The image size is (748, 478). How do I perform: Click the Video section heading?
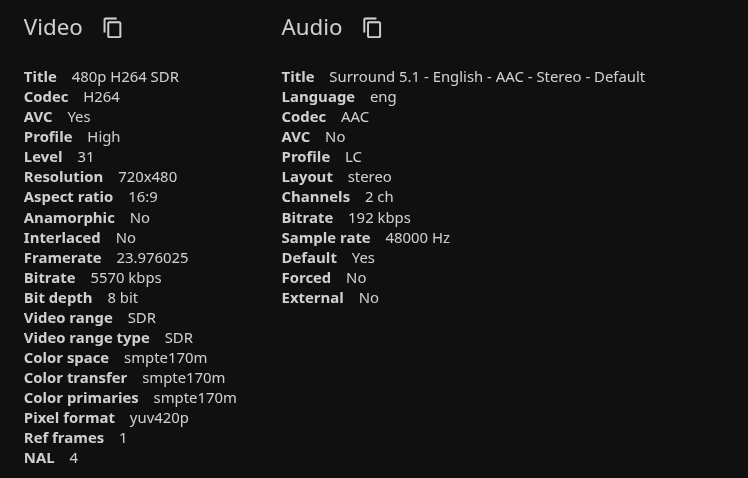[53, 28]
